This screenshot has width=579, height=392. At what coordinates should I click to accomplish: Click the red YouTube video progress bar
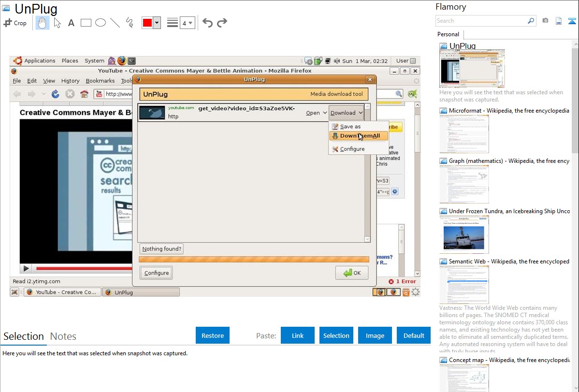(x=84, y=268)
